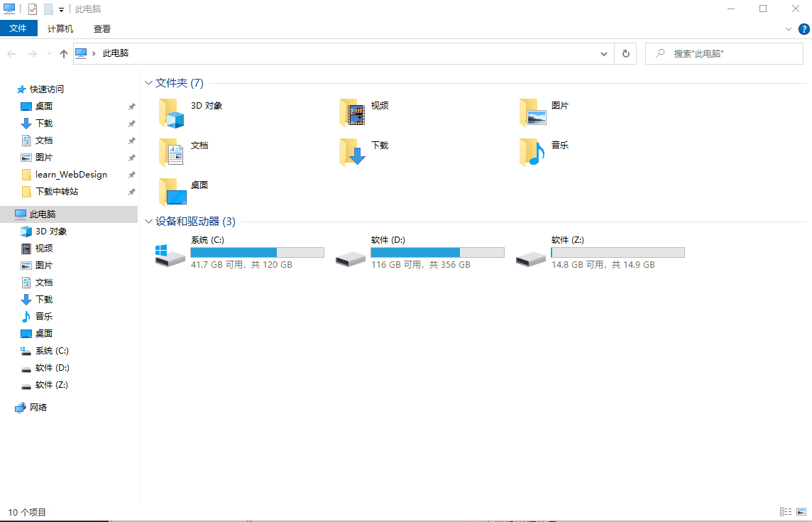Screen dimensions: 812x522
Task: Open the 文件 menu tab
Action: click(18, 28)
